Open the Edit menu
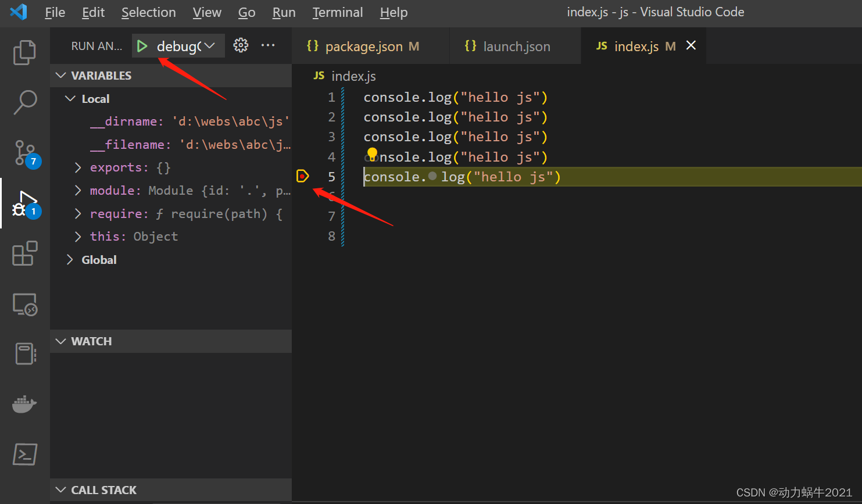Viewport: 862px width, 504px height. tap(93, 12)
